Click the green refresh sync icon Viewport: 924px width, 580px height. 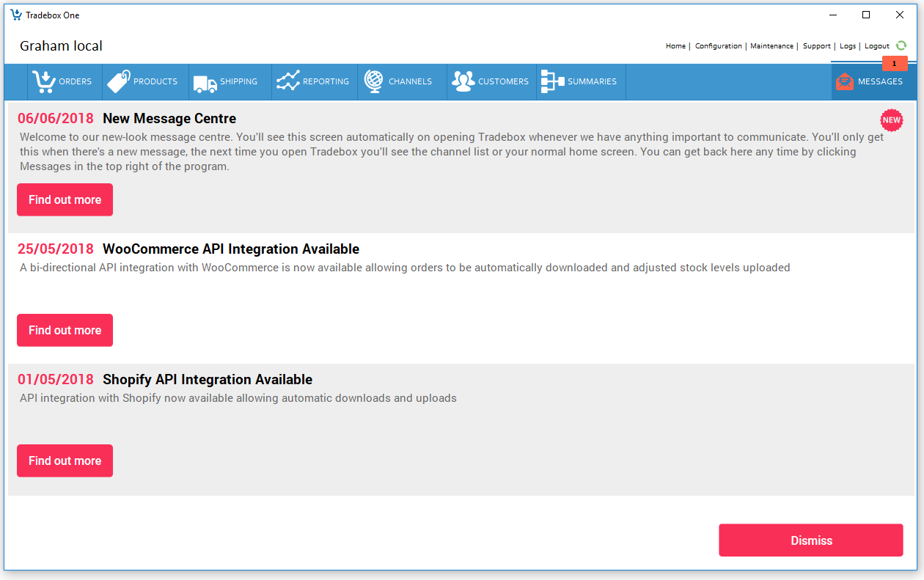point(901,45)
